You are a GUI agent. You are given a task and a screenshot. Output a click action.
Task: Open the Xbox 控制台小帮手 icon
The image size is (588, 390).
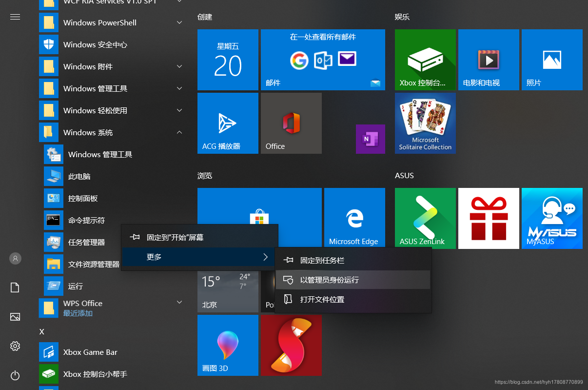pyautogui.click(x=49, y=374)
